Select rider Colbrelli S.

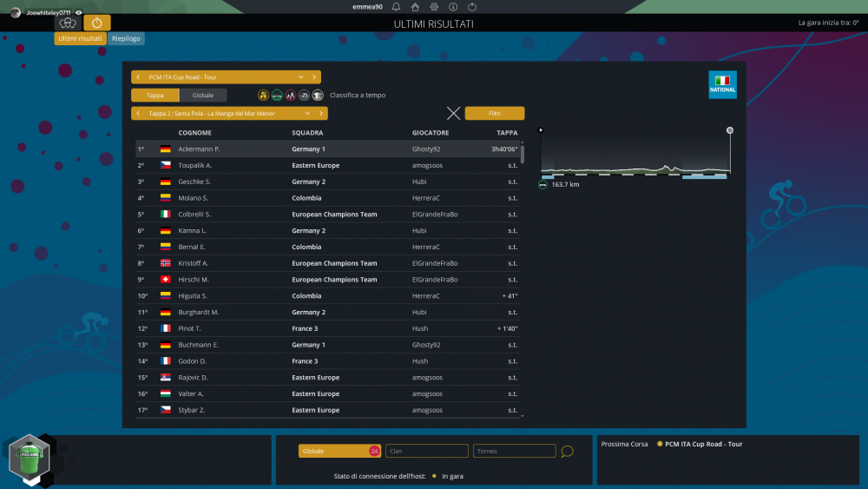click(x=194, y=215)
